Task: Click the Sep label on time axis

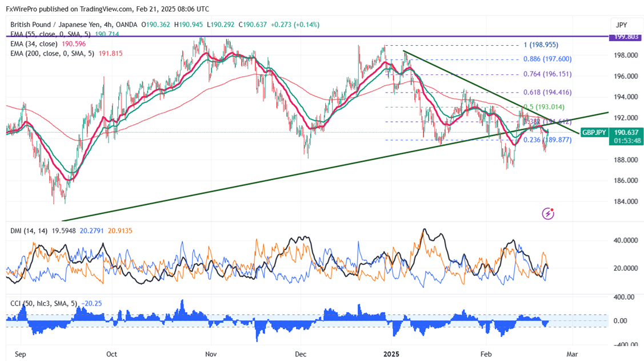Action: coord(20,354)
